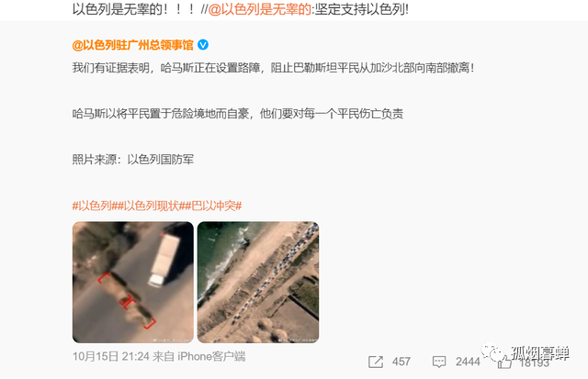
Task: Open the #以色列现状# hashtag
Action: pos(152,206)
